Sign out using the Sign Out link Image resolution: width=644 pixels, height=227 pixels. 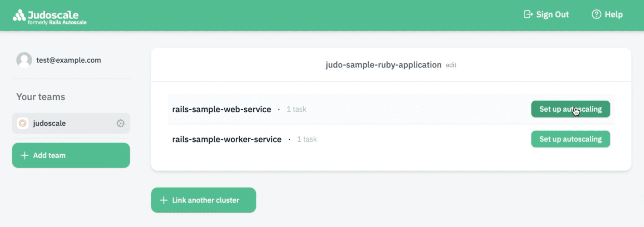[x=546, y=14]
